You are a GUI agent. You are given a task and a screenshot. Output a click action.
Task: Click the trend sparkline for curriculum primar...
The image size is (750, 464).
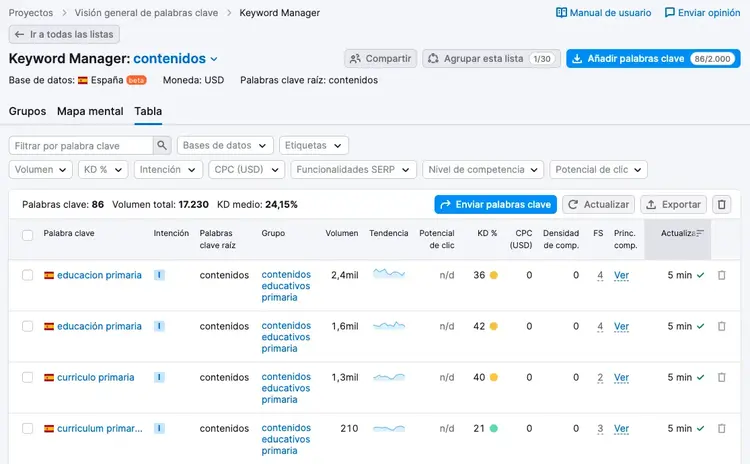coord(389,428)
